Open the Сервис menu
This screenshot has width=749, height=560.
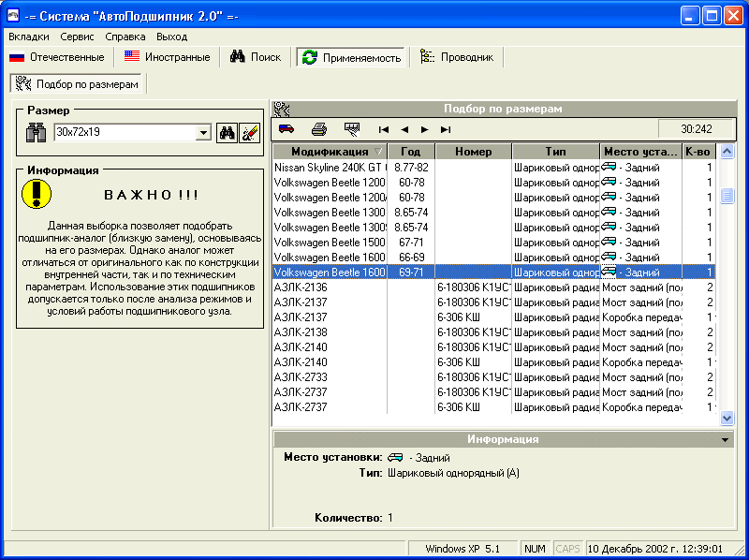77,37
